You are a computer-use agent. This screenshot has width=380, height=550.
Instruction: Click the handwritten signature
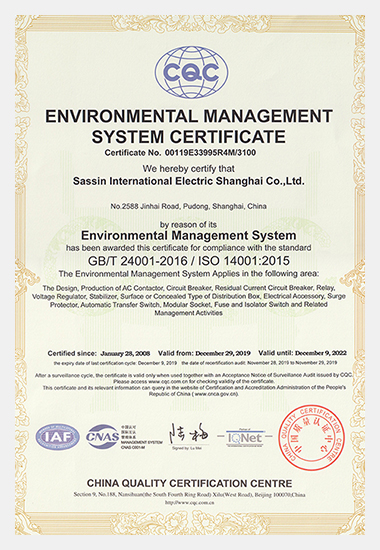click(x=189, y=435)
